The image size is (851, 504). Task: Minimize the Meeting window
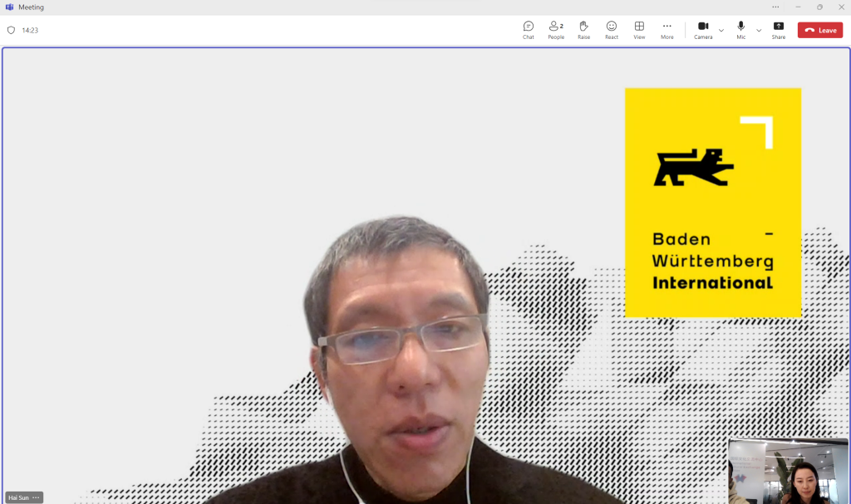tap(798, 7)
